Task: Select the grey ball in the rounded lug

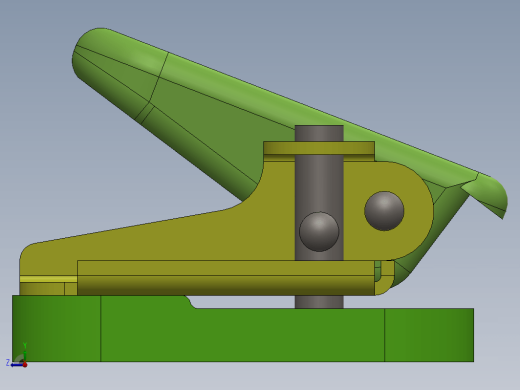Action: pyautogui.click(x=384, y=211)
